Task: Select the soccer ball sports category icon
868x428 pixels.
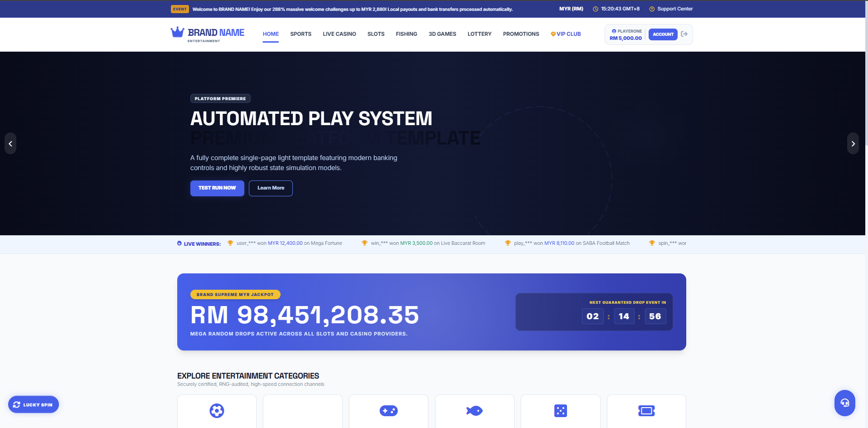Action: tap(217, 411)
